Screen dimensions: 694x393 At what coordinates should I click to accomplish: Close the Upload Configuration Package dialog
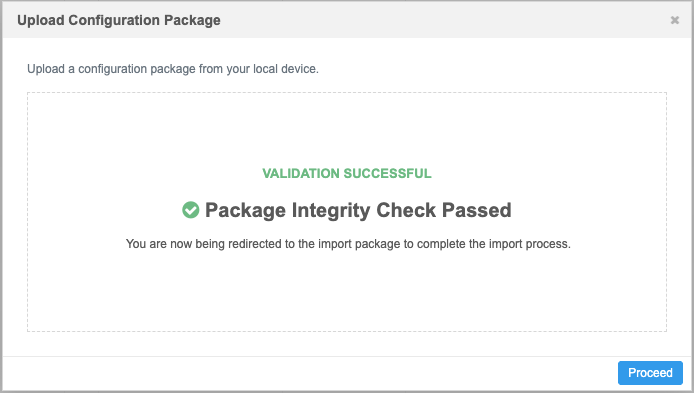click(675, 20)
